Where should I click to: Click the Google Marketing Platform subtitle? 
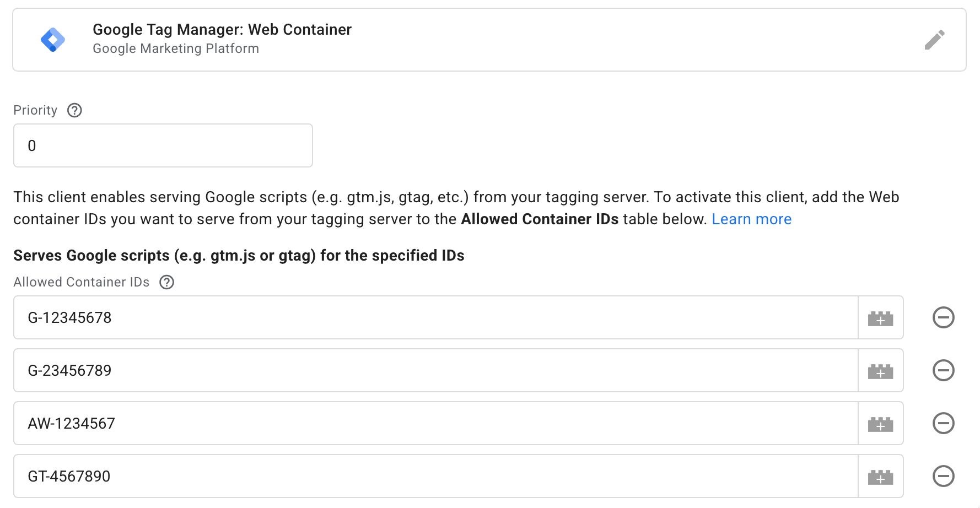pos(175,48)
